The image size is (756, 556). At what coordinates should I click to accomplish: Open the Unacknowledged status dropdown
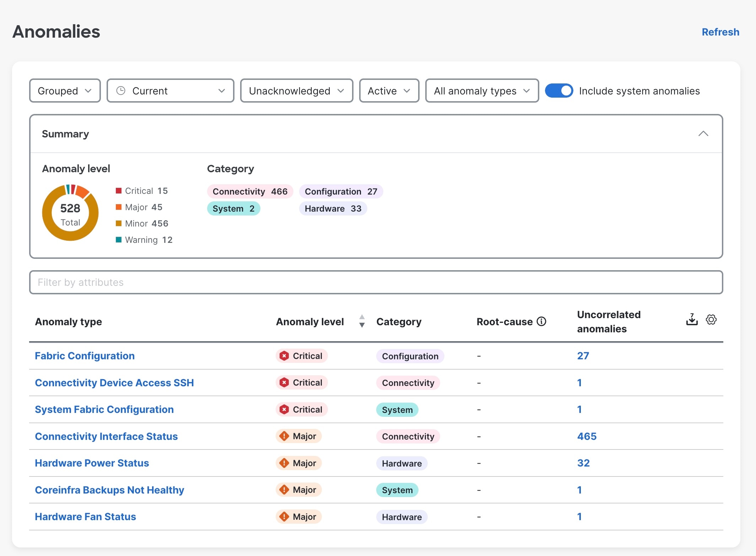pyautogui.click(x=296, y=91)
